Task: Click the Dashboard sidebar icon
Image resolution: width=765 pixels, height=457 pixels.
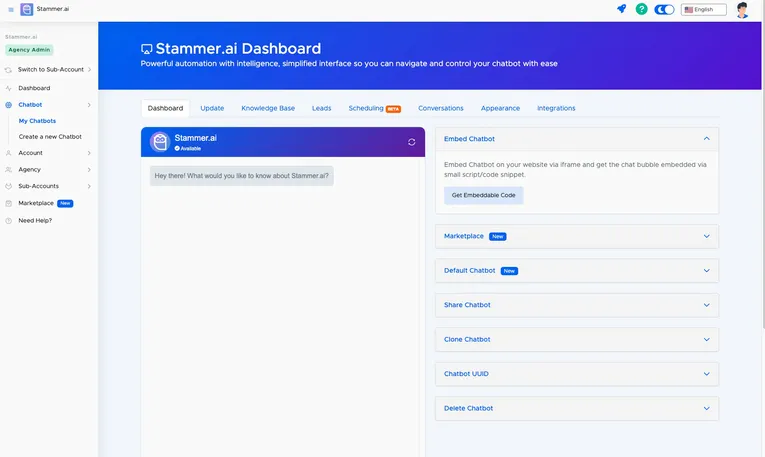Action: point(8,88)
